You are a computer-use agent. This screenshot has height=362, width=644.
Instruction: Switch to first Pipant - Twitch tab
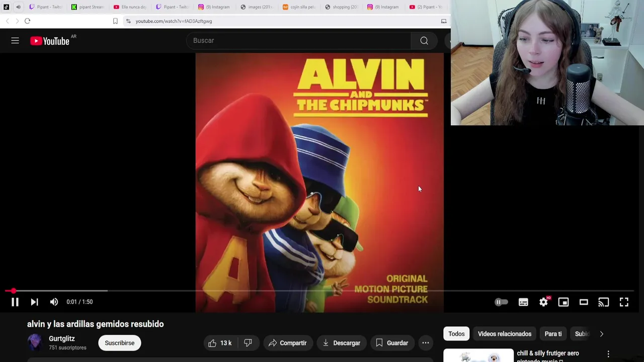pos(46,7)
